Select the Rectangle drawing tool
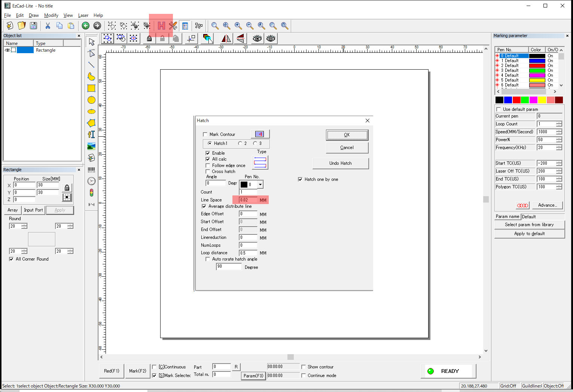 (x=91, y=88)
